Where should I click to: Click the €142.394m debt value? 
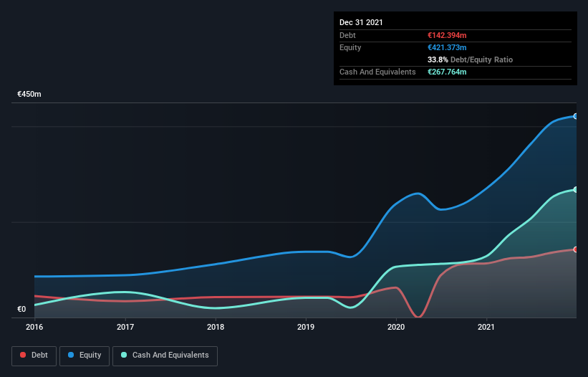[447, 35]
